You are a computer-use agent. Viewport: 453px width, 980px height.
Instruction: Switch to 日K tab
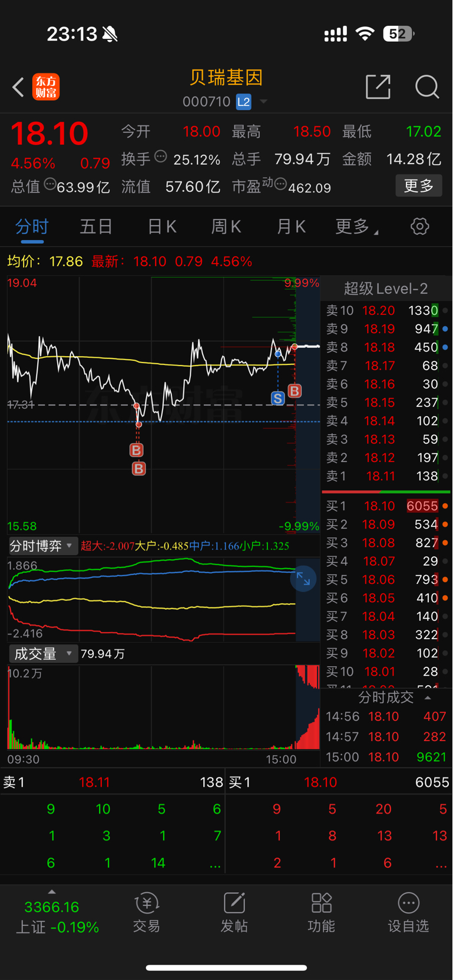[161, 227]
